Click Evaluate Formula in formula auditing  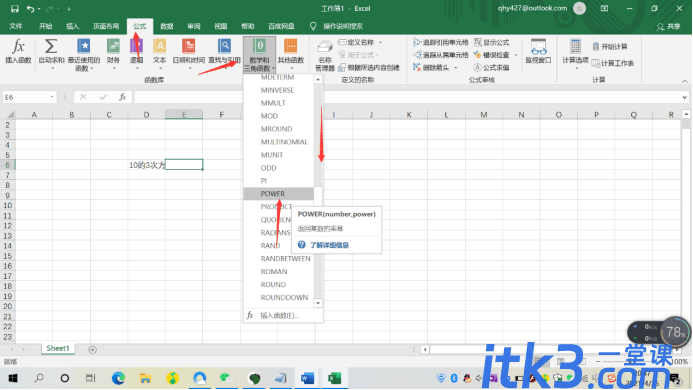tap(491, 68)
